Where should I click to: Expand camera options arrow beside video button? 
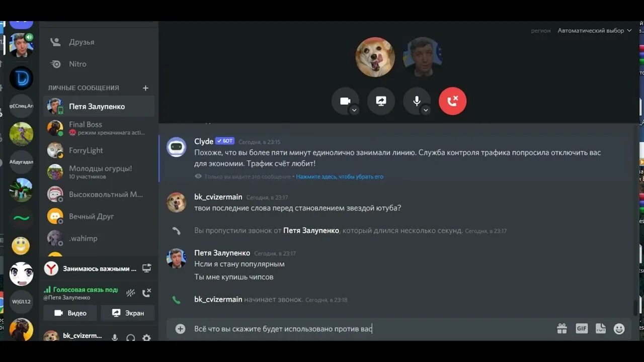click(354, 110)
